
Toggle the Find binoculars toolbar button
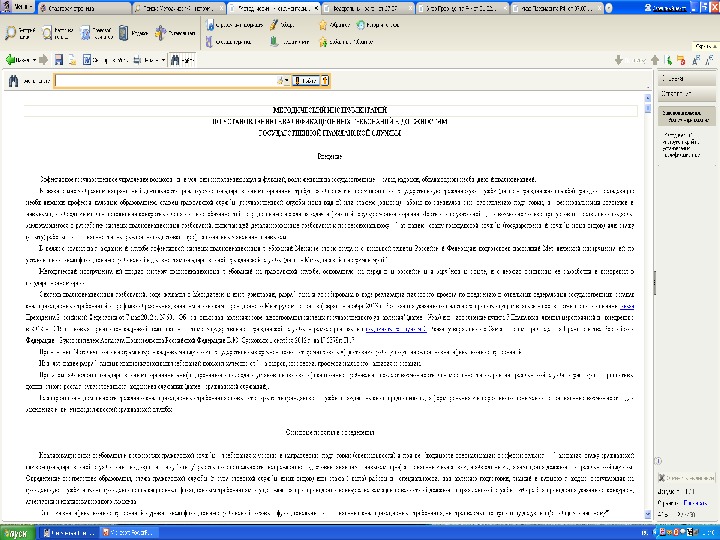tap(182, 60)
